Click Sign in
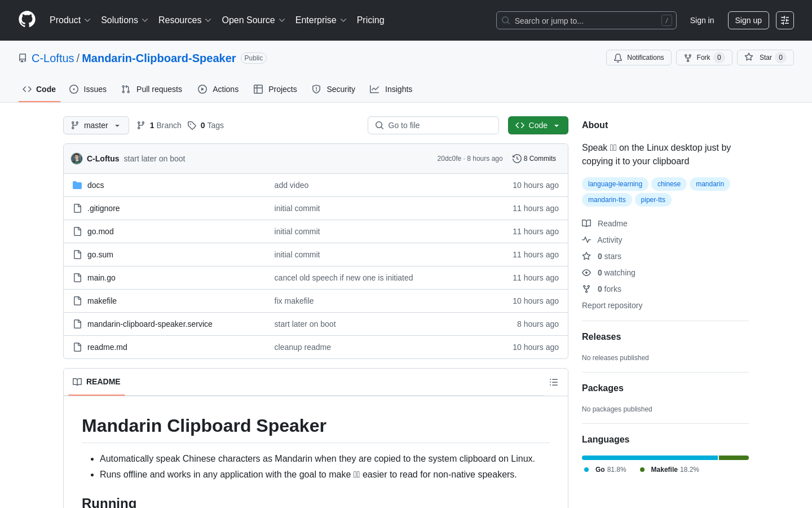The height and width of the screenshot is (508, 812). tap(702, 20)
